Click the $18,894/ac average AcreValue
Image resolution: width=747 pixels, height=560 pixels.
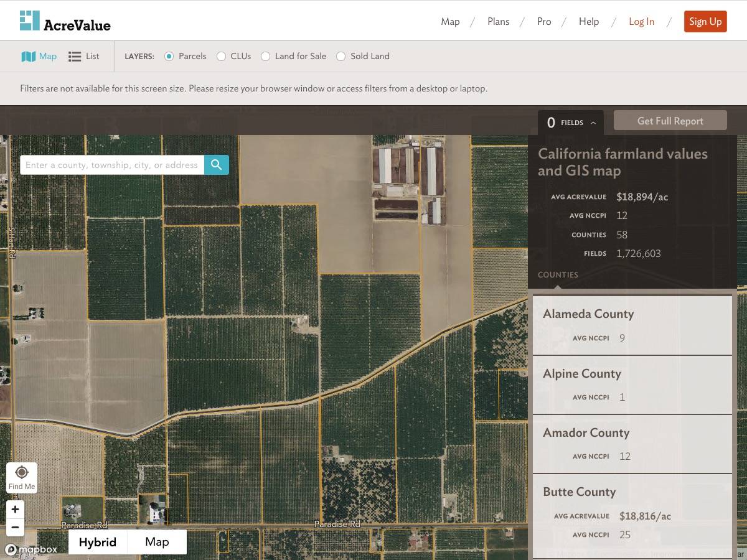642,197
